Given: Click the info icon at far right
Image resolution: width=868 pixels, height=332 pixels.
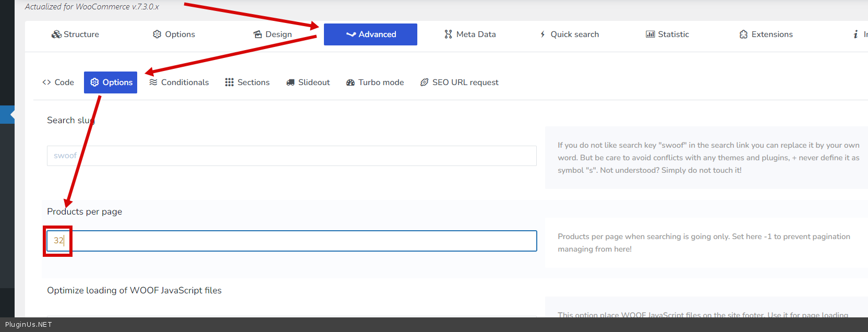Looking at the screenshot, I should click(x=855, y=34).
